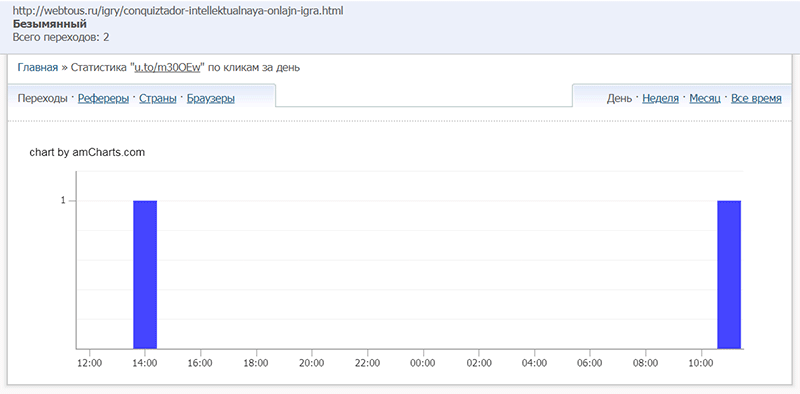Click the chart by amCharts.com label
Image resolution: width=800 pixels, height=394 pixels.
point(87,152)
